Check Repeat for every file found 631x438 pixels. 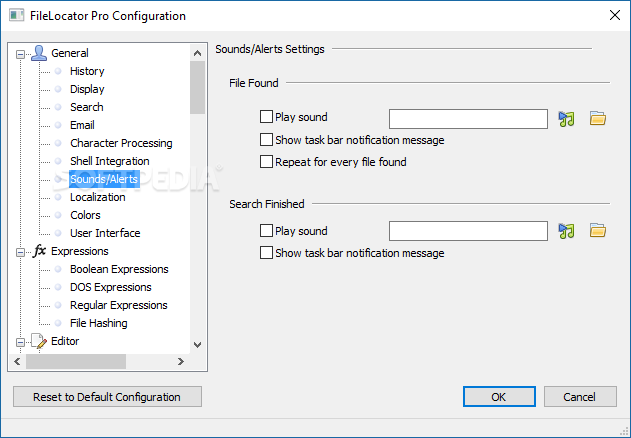266,161
